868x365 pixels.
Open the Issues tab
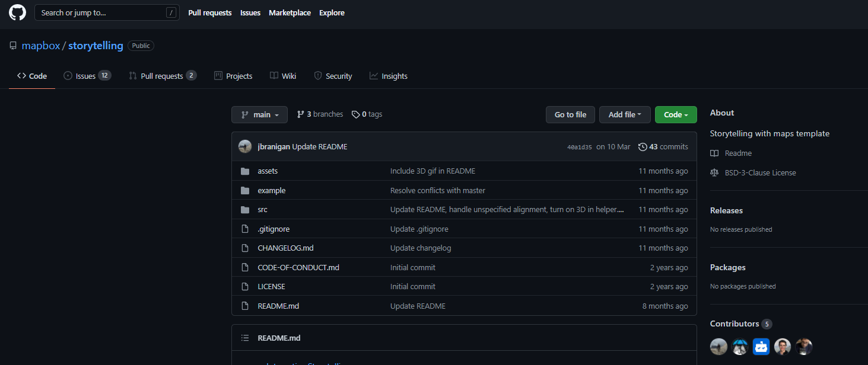(87, 76)
